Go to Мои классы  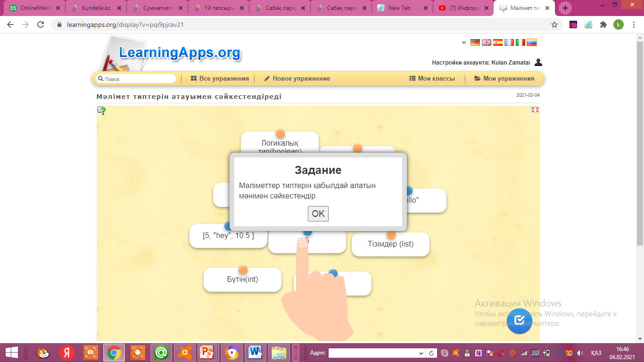point(432,79)
